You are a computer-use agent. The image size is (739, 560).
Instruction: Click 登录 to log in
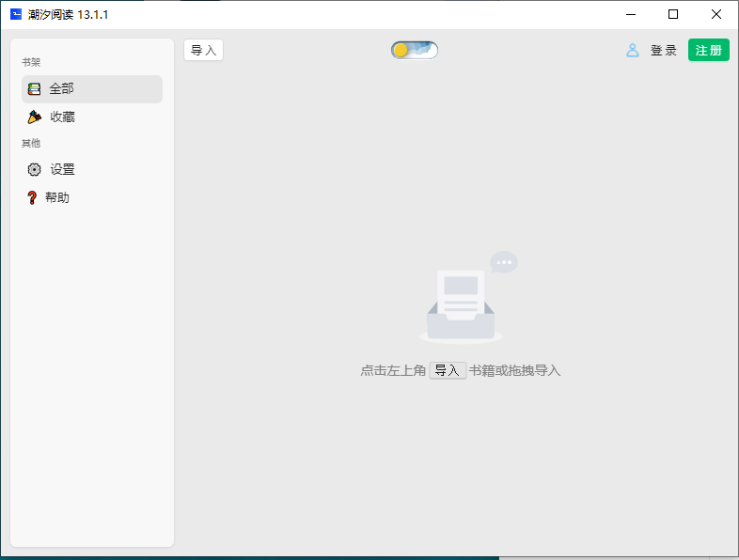coord(664,51)
